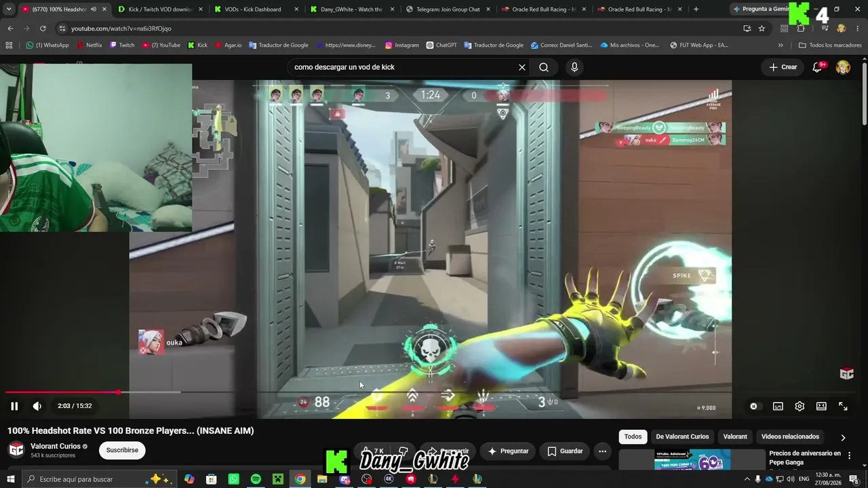
Task: Open the Valorant Curios channel name
Action: [56, 446]
